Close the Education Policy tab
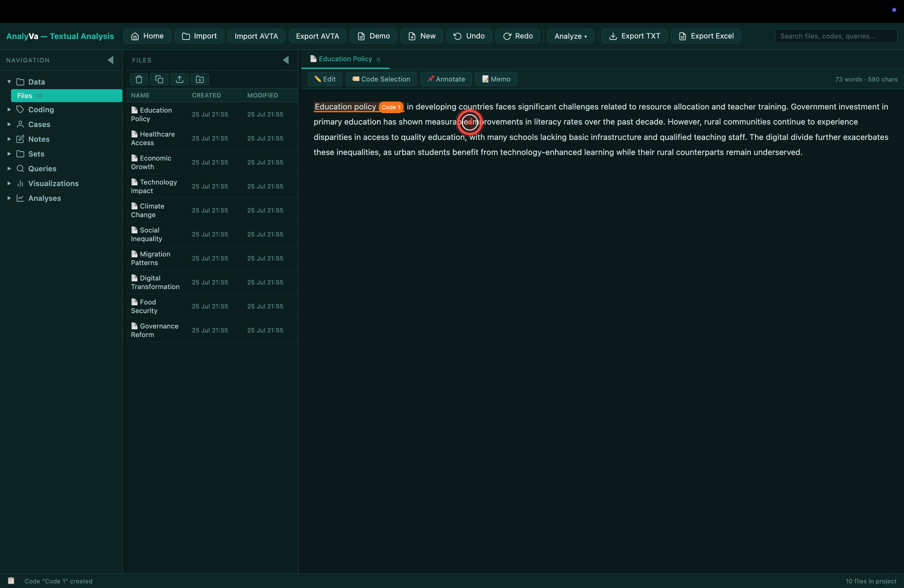904x588 pixels. pos(378,59)
